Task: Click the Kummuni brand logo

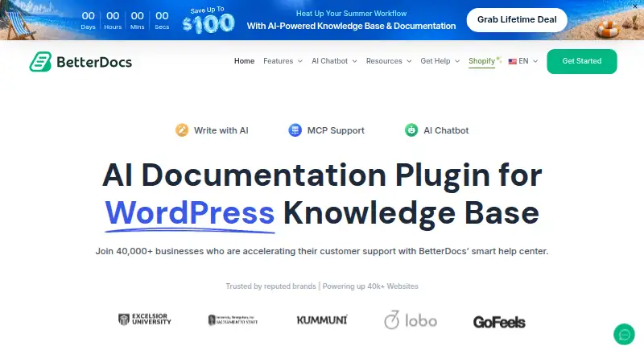Action: coord(322,320)
